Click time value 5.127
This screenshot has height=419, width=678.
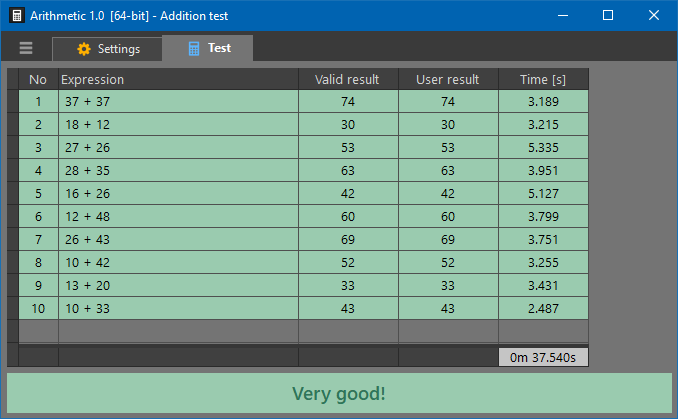[x=543, y=193]
